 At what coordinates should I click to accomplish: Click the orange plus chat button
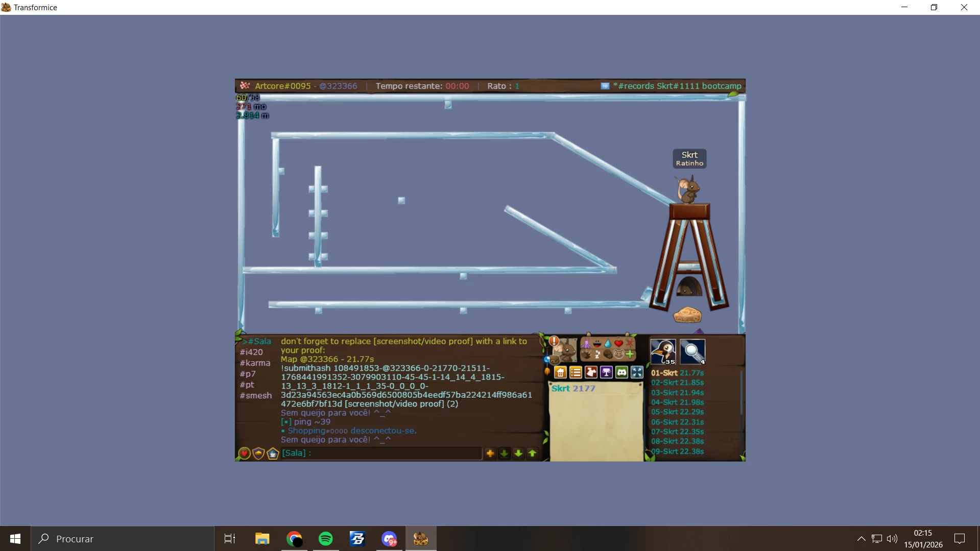tap(490, 453)
